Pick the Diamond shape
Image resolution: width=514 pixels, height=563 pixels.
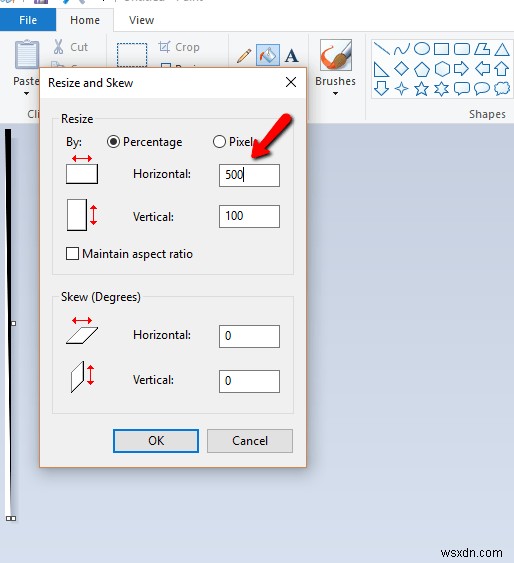point(401,69)
